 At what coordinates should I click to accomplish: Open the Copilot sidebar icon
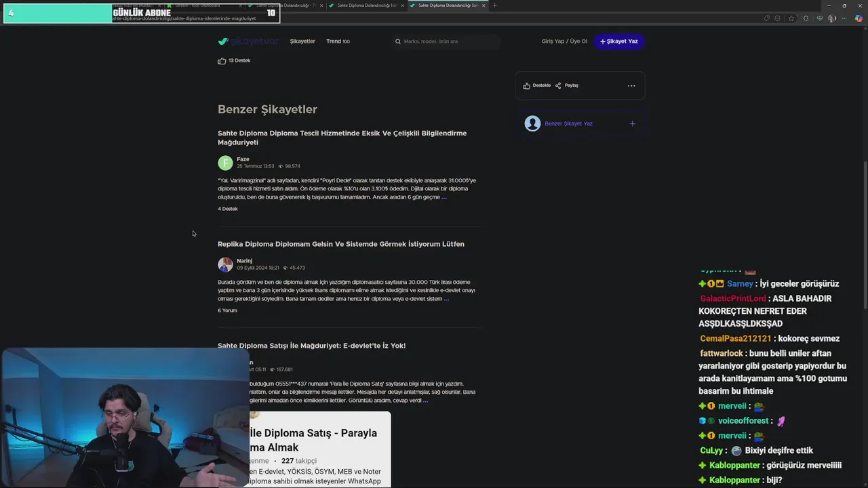tap(859, 18)
